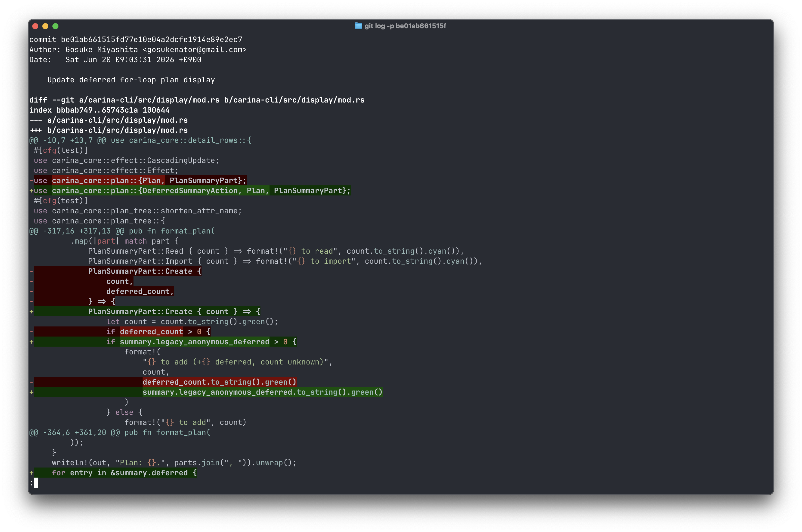The width and height of the screenshot is (802, 532).
Task: Click hunk header '@@ -317,16 +317,13 @@ pub fn format_plan('
Action: (x=122, y=231)
